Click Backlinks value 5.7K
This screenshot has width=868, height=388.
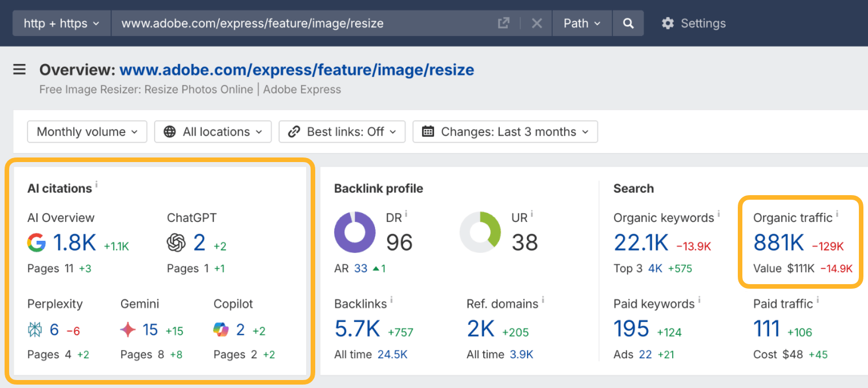357,329
